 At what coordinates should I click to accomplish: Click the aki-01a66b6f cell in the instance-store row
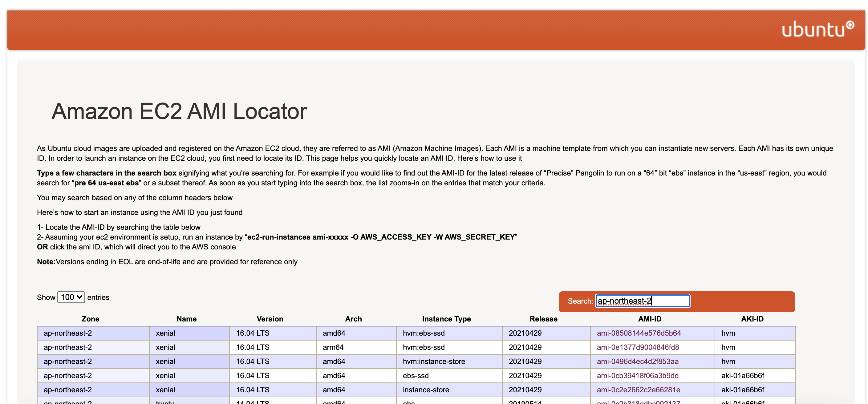(755, 390)
